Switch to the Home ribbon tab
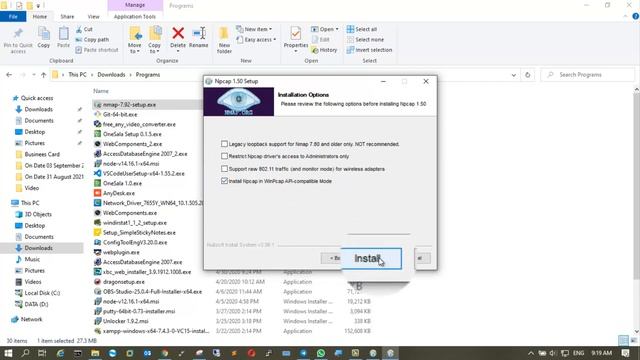The width and height of the screenshot is (640, 360). [40, 16]
